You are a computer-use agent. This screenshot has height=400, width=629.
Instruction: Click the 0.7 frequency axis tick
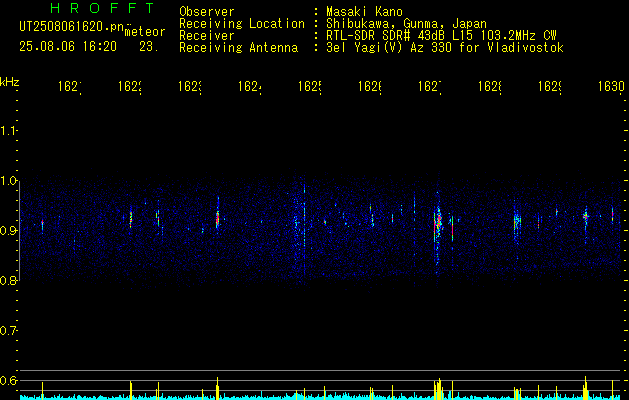[x=8, y=331]
